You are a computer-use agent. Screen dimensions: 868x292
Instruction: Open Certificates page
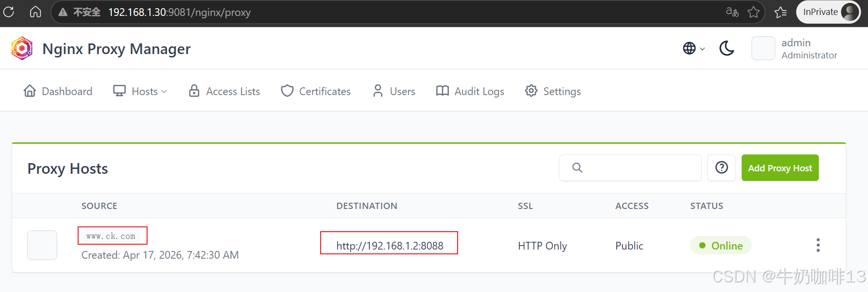[x=316, y=91]
